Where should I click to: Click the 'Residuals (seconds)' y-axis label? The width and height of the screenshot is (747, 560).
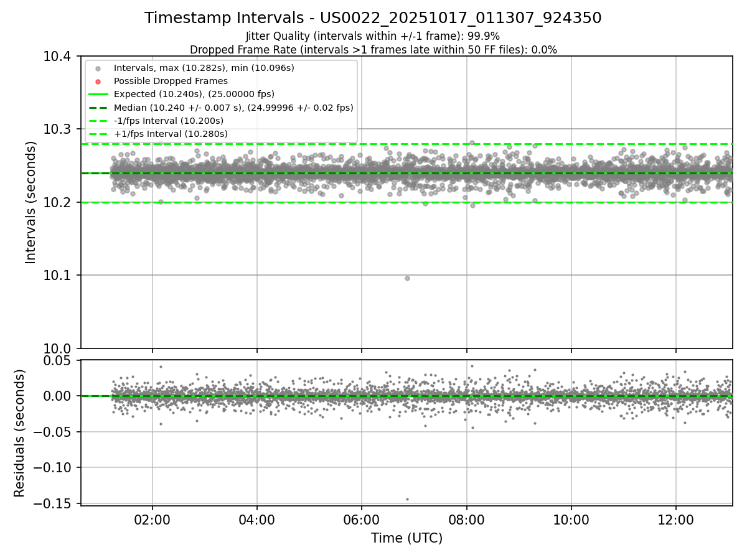pos(19,433)
